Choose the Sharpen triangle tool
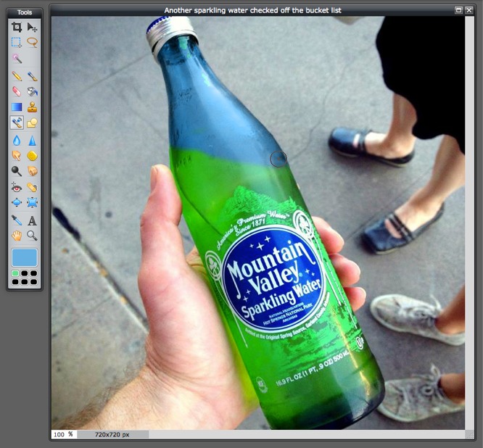Screen dimensions: 483x448 [x=32, y=141]
